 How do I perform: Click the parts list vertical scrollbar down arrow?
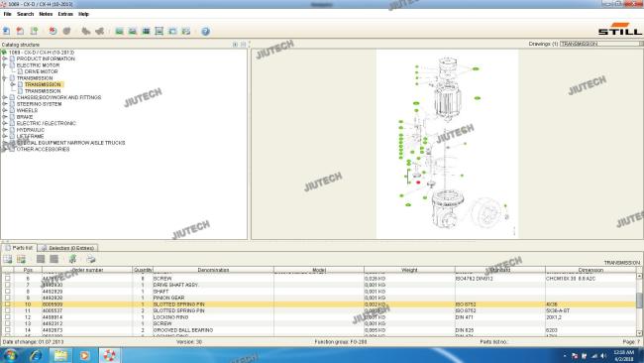639,333
